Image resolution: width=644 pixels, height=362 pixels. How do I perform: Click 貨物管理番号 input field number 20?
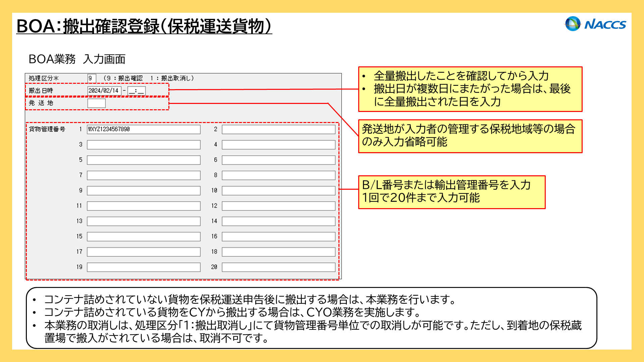279,267
